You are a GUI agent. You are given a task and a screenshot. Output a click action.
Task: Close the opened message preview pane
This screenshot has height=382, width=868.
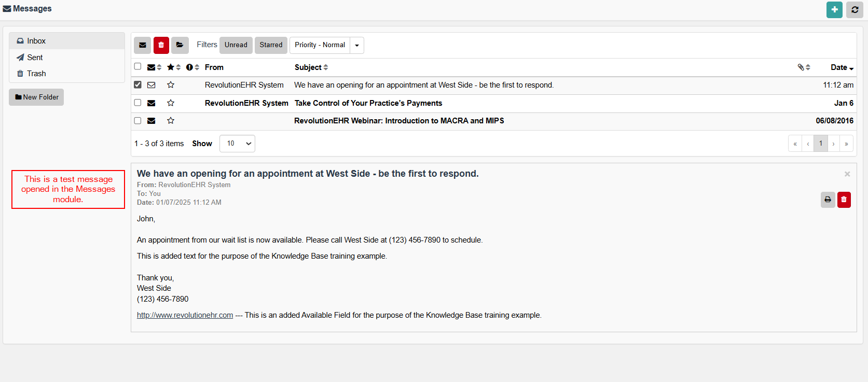pyautogui.click(x=847, y=174)
